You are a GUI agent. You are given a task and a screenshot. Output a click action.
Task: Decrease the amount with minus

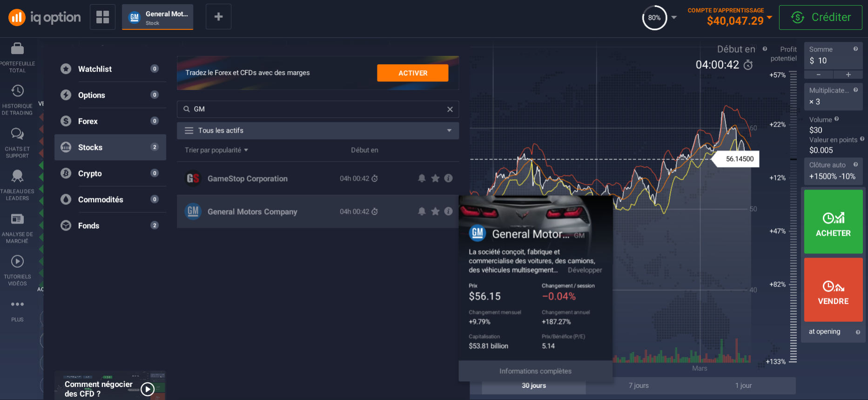819,75
